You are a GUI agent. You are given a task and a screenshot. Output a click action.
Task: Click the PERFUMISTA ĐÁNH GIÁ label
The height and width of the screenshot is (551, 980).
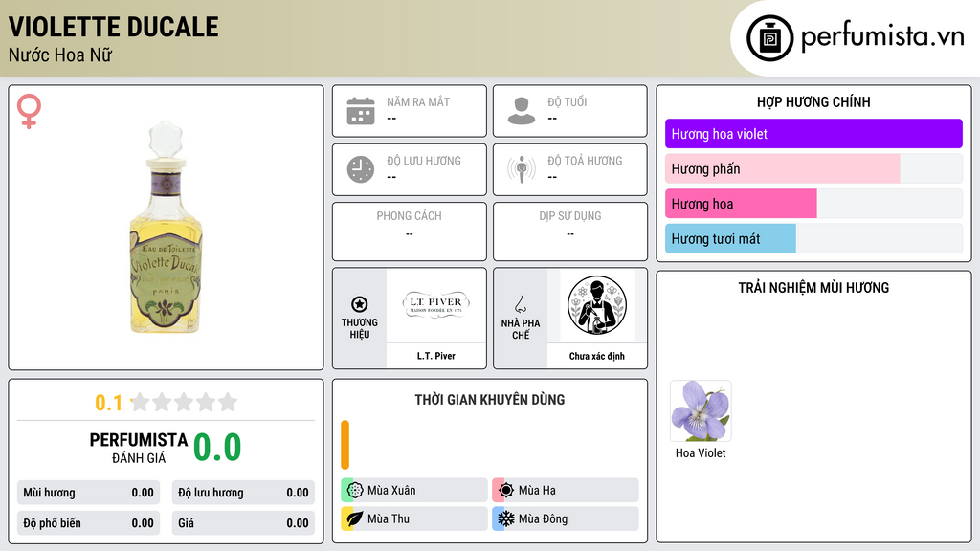click(x=138, y=448)
